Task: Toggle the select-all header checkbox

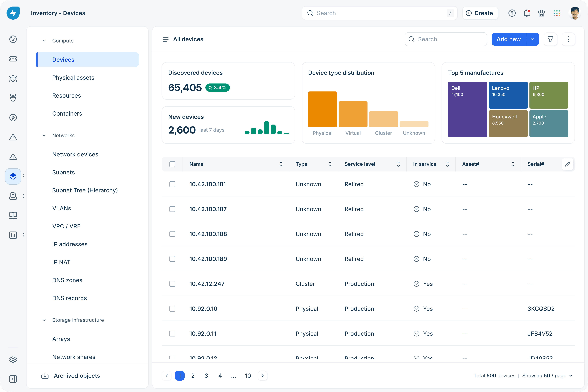Action: 172,164
